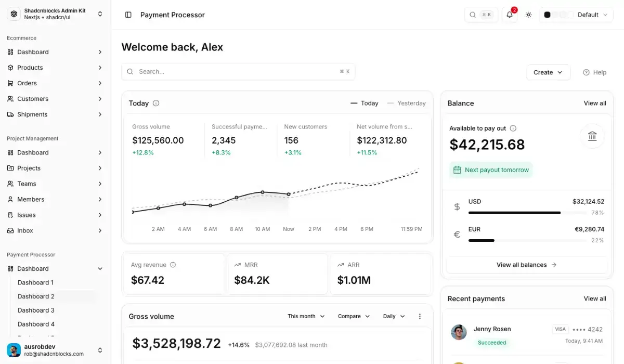The height and width of the screenshot is (364, 624).
Task: Expand Ecommerce Dashboard chevron
Action: [100, 52]
